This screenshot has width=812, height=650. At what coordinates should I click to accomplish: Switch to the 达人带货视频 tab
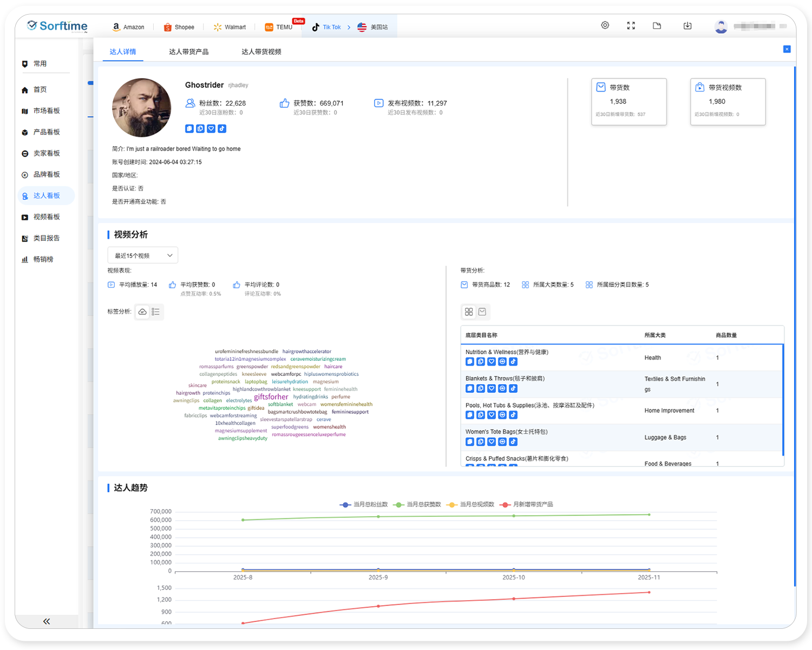[x=261, y=52]
